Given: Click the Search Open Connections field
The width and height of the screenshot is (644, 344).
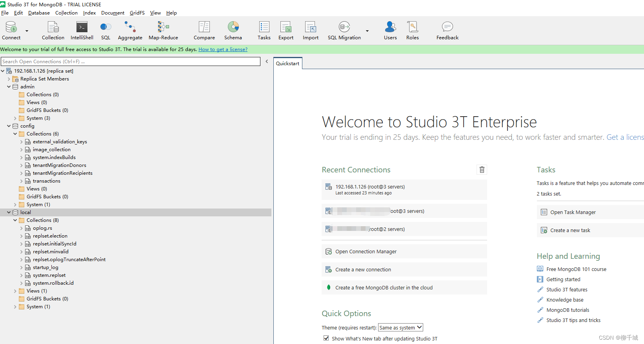Looking at the screenshot, I should (131, 62).
